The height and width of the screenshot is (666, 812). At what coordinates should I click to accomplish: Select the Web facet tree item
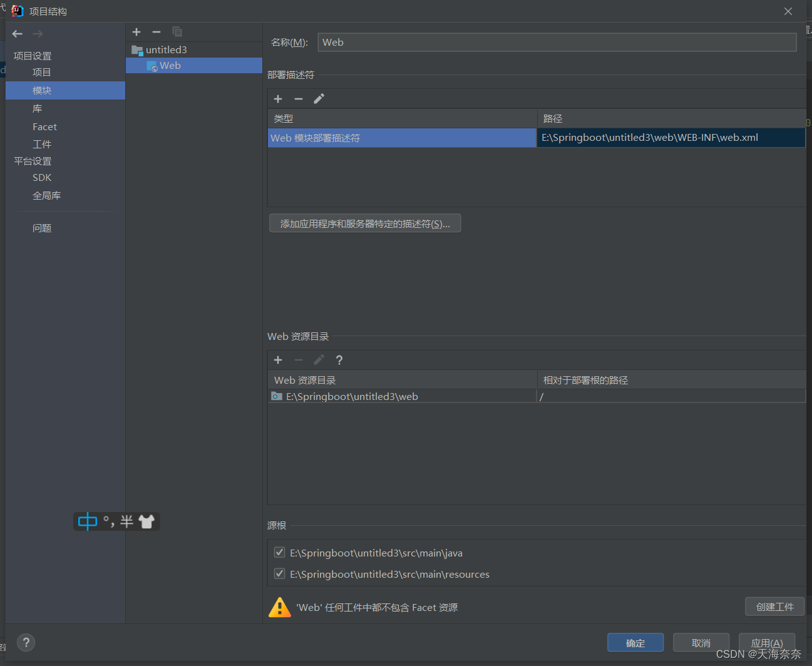click(x=170, y=66)
